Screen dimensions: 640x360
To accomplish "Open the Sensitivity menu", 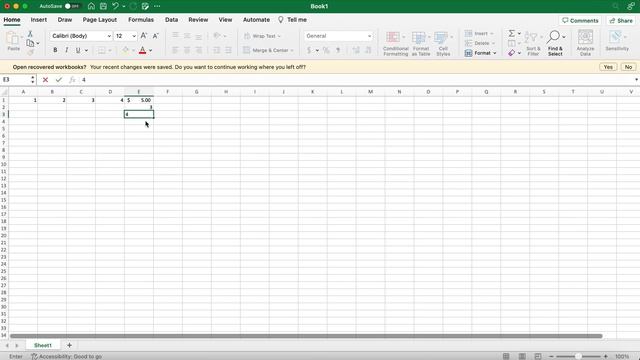I will click(x=617, y=41).
